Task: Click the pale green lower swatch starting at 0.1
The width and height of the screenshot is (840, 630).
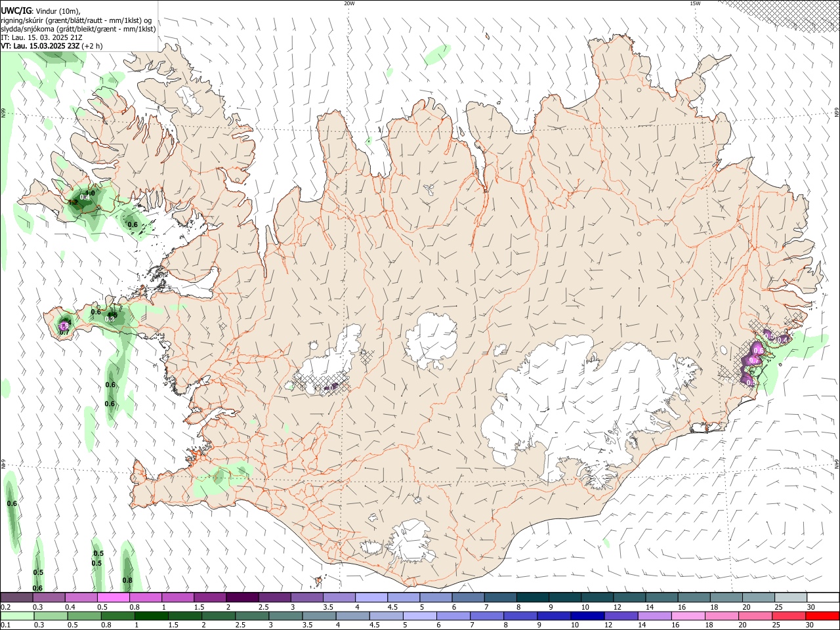Action: [x=18, y=616]
